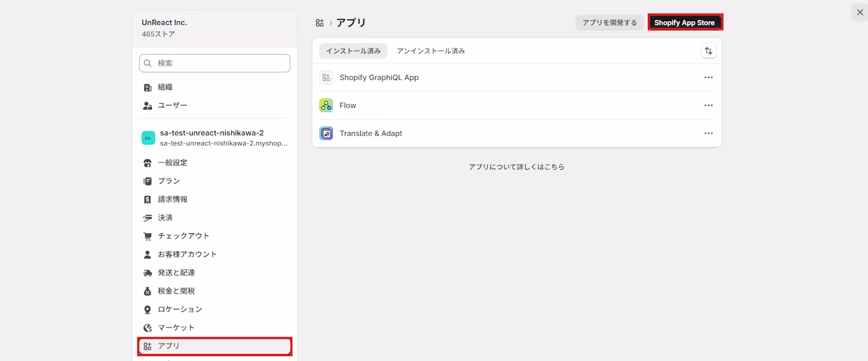The width and height of the screenshot is (868, 361).
Task: Click the checkout cart icon
Action: click(148, 236)
